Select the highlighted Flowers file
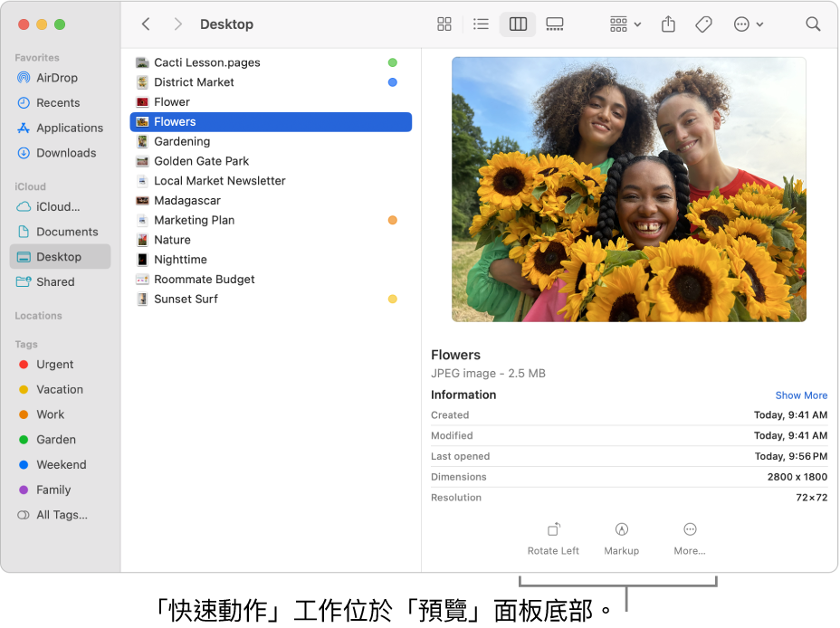The width and height of the screenshot is (840, 628). [x=271, y=122]
